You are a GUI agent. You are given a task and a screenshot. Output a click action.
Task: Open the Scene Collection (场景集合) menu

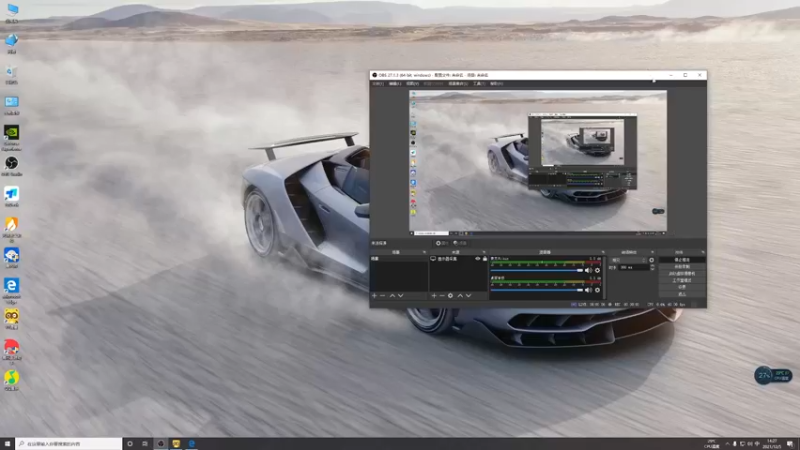tap(458, 84)
